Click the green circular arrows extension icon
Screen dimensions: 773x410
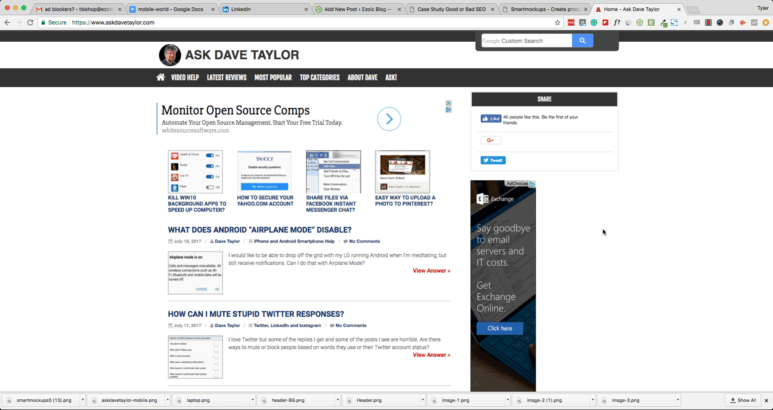(x=639, y=23)
